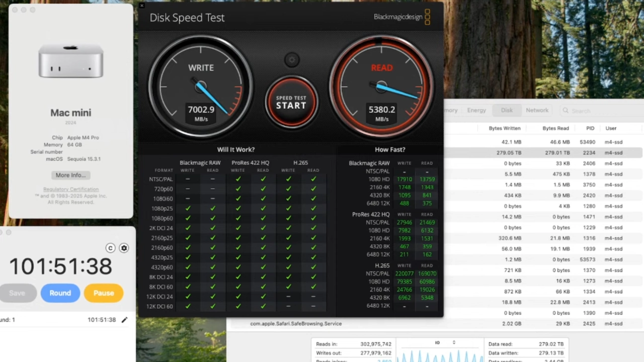Click the 12K DCI 60 format row label
The height and width of the screenshot is (362, 644).
[160, 306]
